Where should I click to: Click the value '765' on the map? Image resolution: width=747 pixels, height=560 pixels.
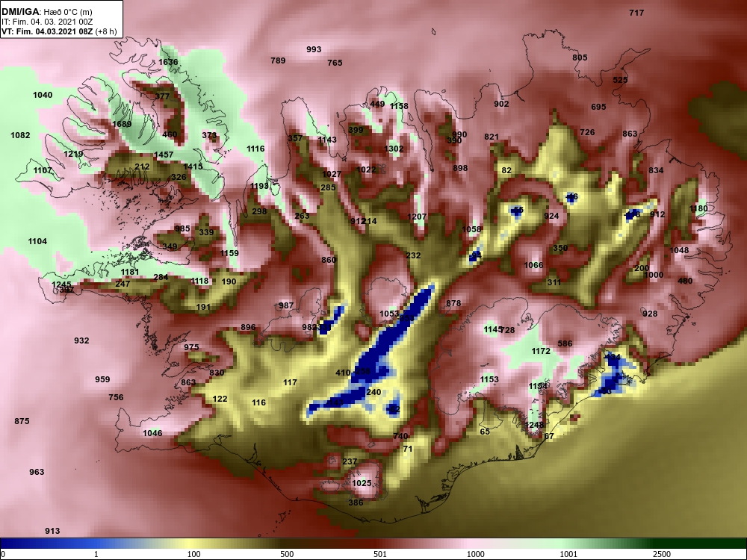[335, 63]
